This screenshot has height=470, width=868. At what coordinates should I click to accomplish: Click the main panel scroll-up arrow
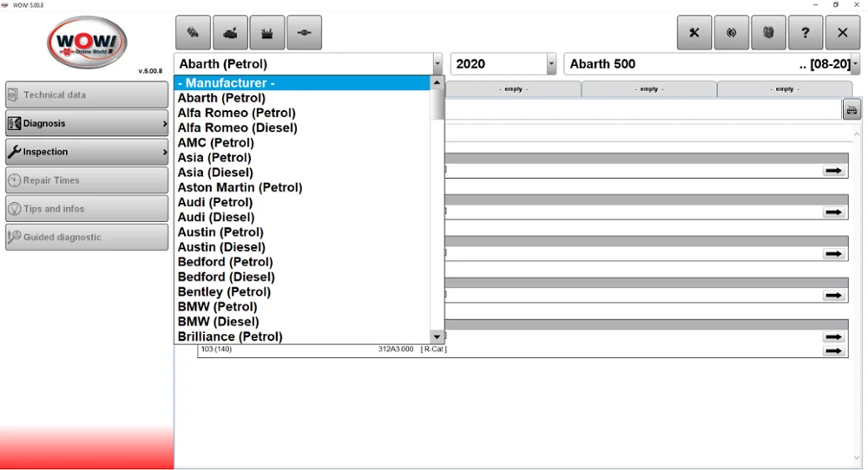coord(857,134)
